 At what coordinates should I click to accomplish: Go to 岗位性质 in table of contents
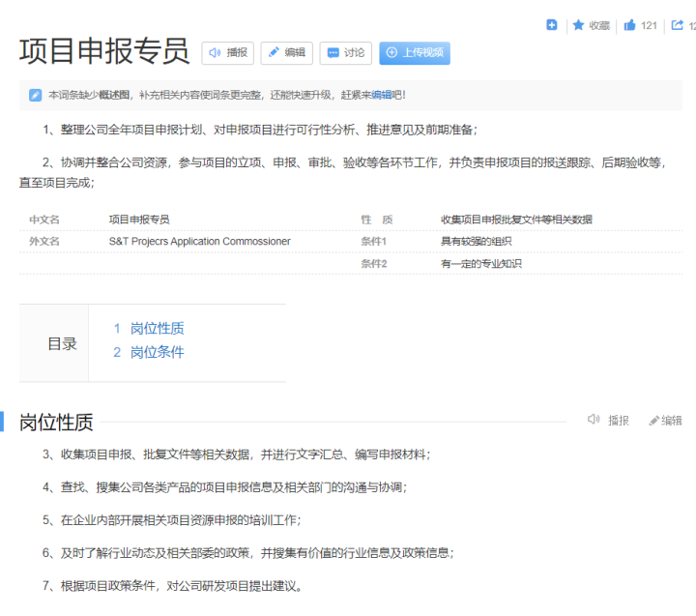(x=158, y=328)
